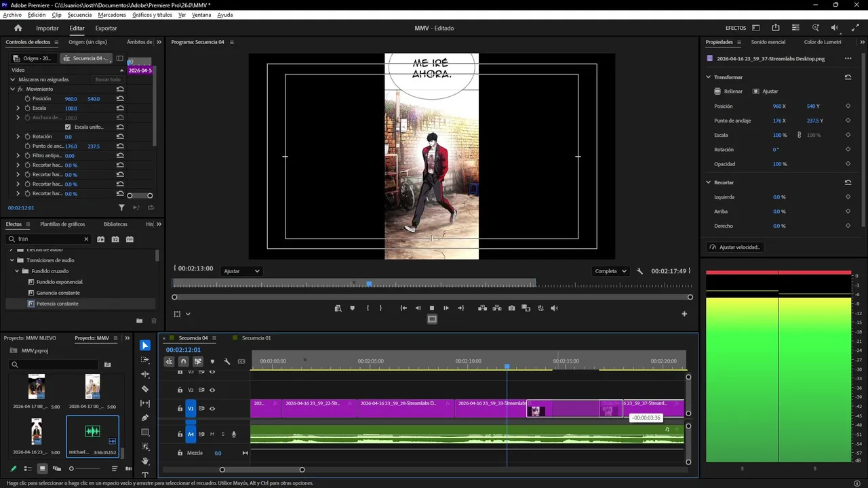Reset Posición parameter in effect controls
868x488 pixels.
coord(120,98)
